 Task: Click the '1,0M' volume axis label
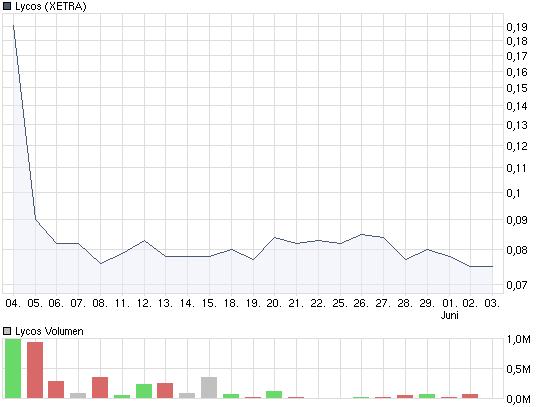518,339
